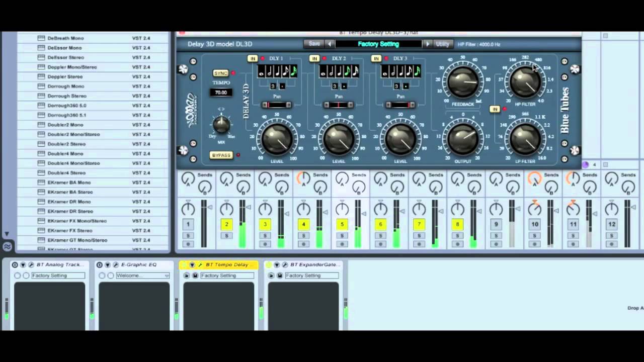
Task: Click browser scroll-down arrow at left
Action: click(6, 234)
